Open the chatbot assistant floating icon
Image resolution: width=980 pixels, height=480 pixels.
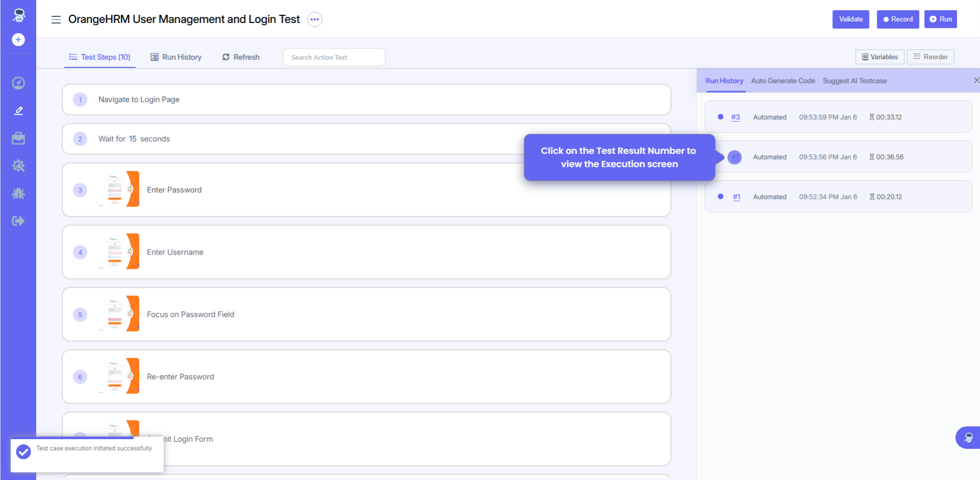coord(968,438)
